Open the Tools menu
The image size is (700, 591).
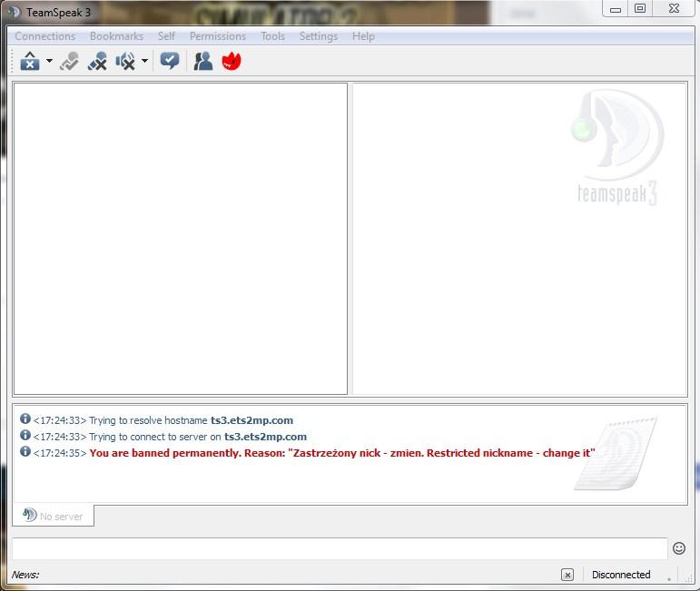(272, 36)
